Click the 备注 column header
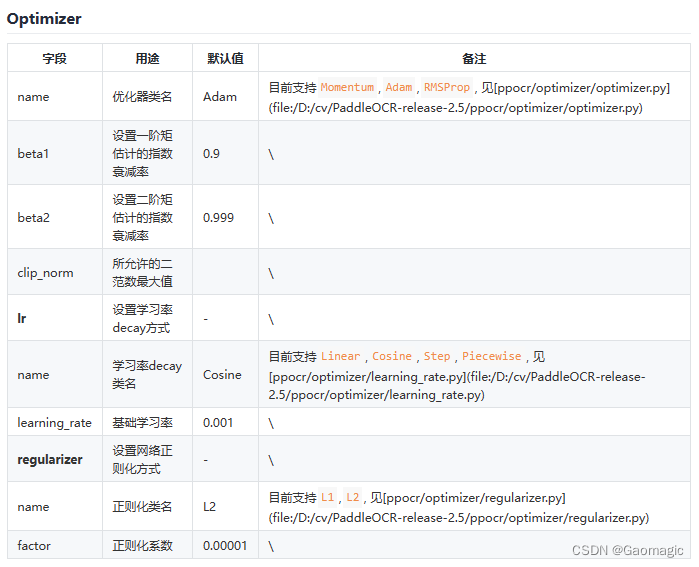699x567 pixels. [x=474, y=59]
